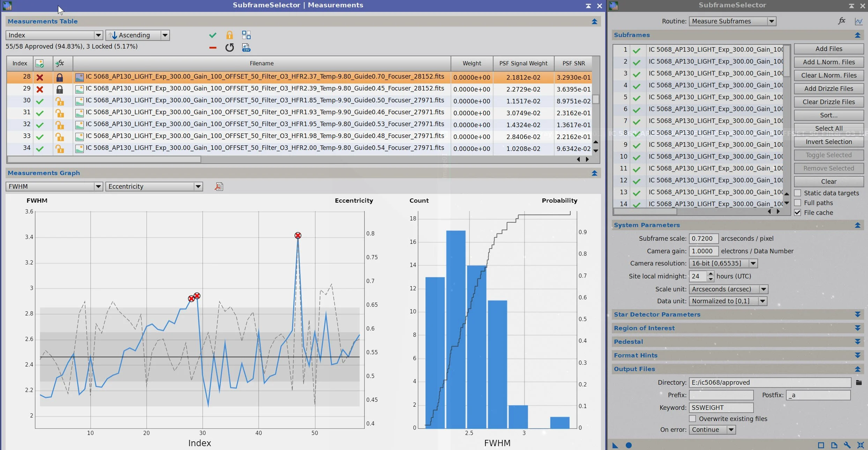868x450 pixels.
Task: Click the reset circular arrow icon
Action: (229, 48)
